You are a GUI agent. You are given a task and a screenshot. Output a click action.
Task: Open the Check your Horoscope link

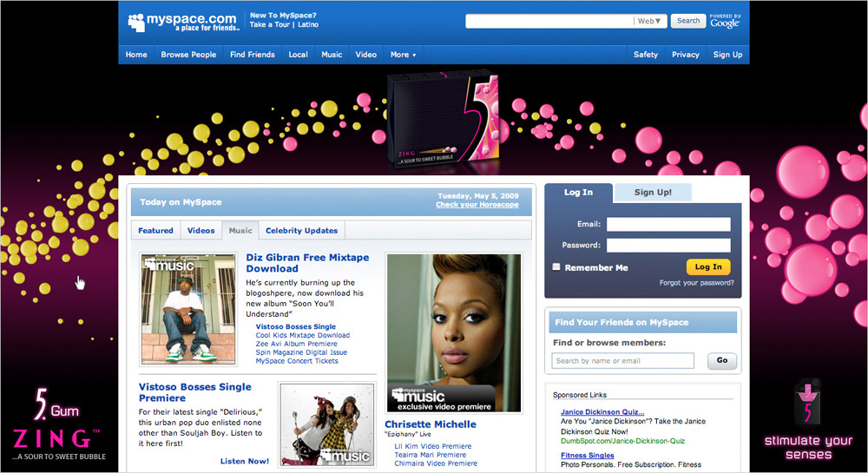coord(477,205)
